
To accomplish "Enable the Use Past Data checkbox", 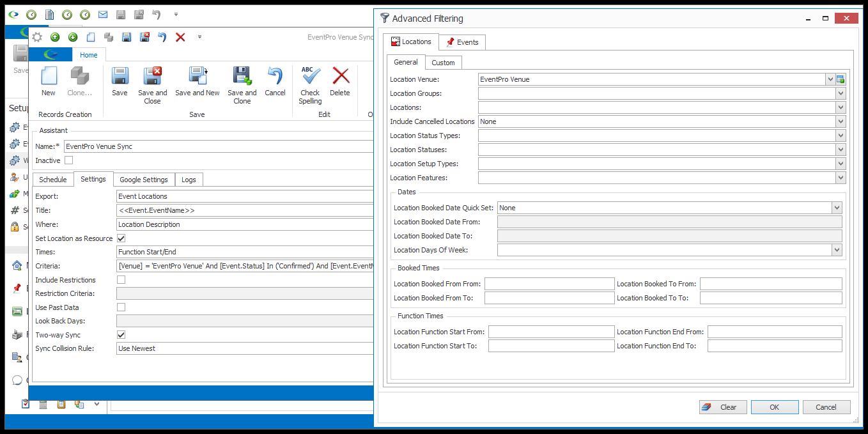I will (121, 307).
